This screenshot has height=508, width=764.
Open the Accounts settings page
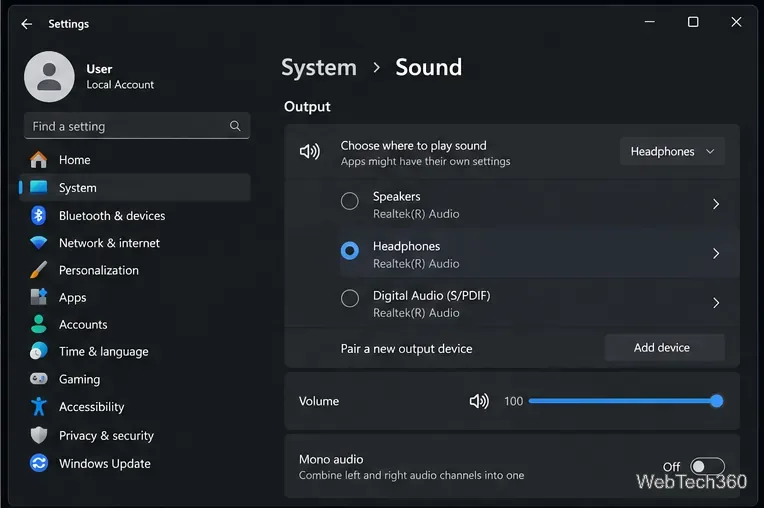[135, 324]
